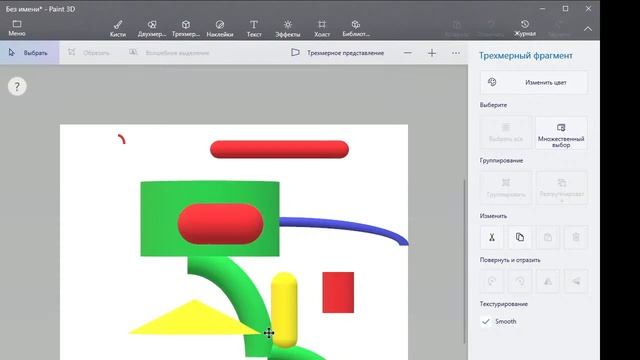Click Волшебное выделение tool

coord(169,53)
